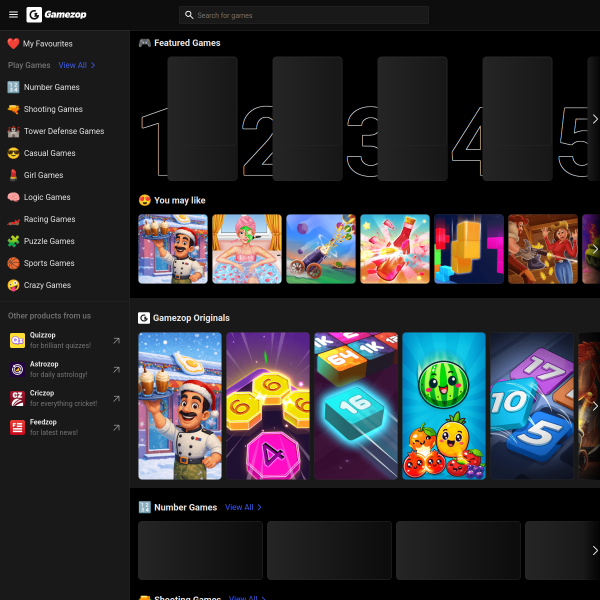Screen dimensions: 600x600
Task: Click the lipstick Girl Games icon
Action: 13,175
